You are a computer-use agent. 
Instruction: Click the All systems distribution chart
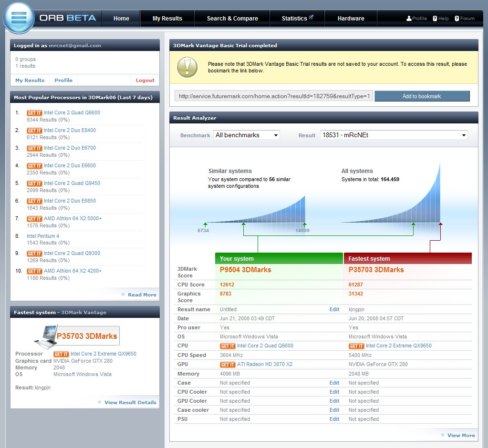point(391,193)
